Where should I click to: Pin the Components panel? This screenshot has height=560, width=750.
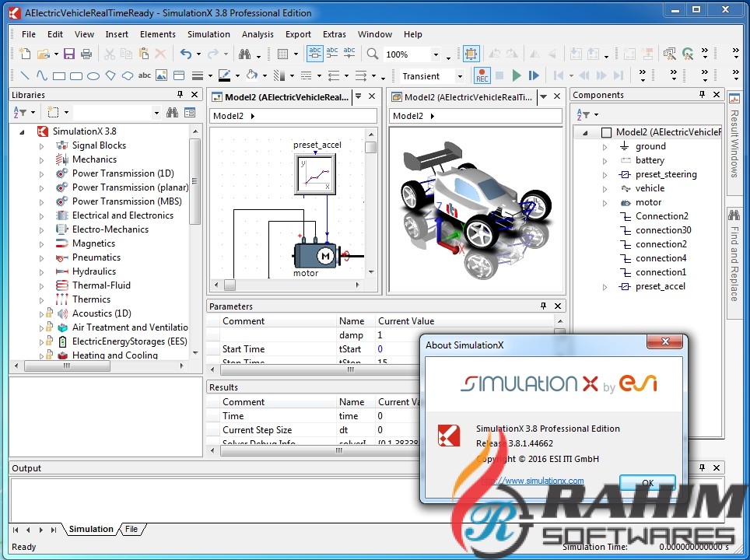(x=702, y=95)
